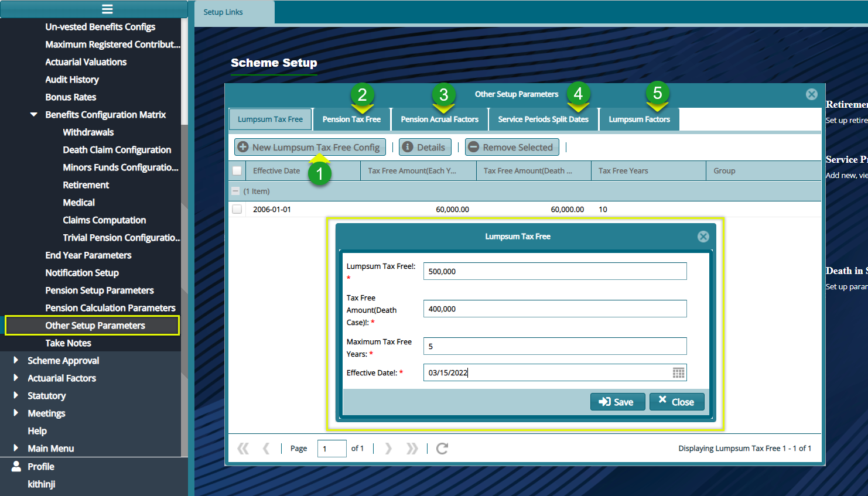
Task: Click the Maximum Tax Free Years field
Action: [x=554, y=347]
